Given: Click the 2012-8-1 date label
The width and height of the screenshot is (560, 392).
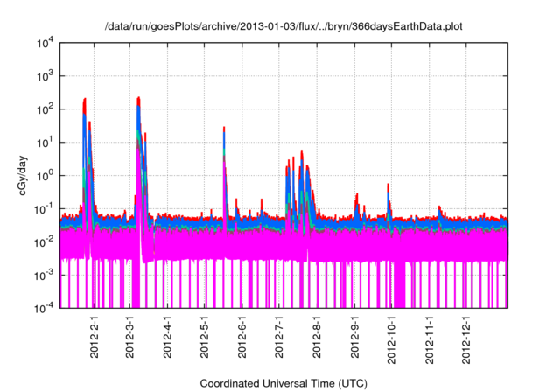Looking at the screenshot, I should [x=317, y=337].
